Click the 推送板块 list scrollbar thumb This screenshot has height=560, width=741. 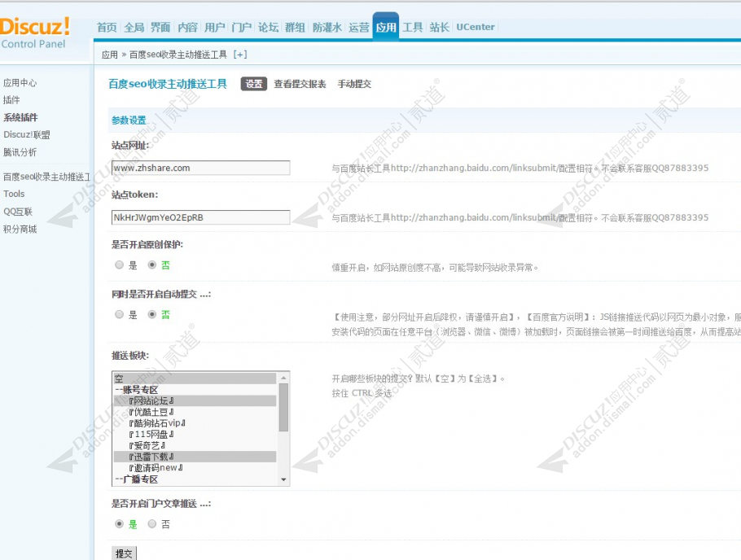[283, 407]
